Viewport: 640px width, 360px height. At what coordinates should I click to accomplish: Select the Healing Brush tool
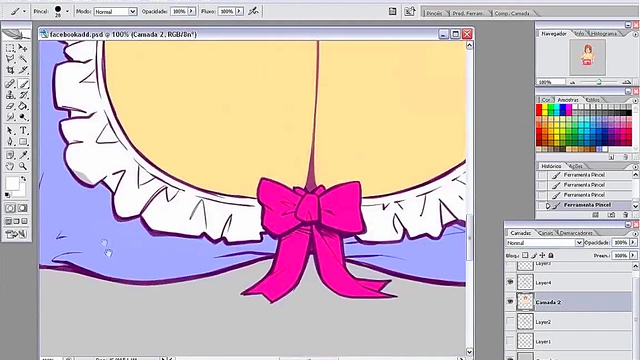point(10,84)
